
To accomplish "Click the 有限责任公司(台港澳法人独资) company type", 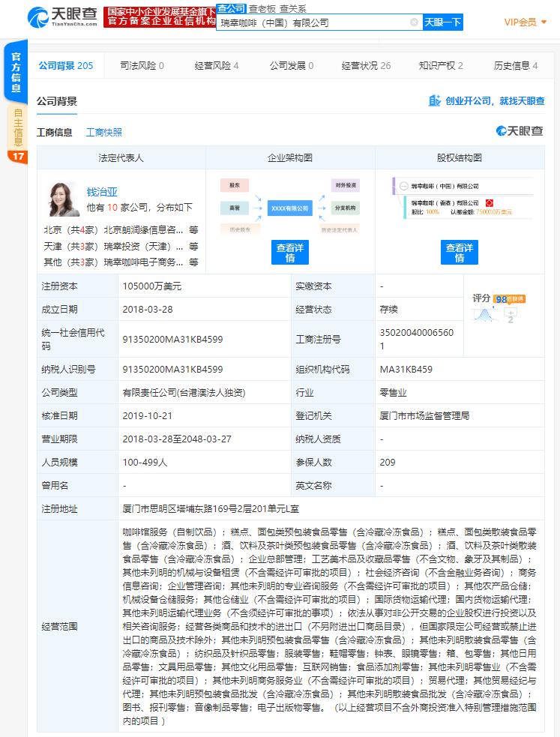I will pyautogui.click(x=184, y=392).
